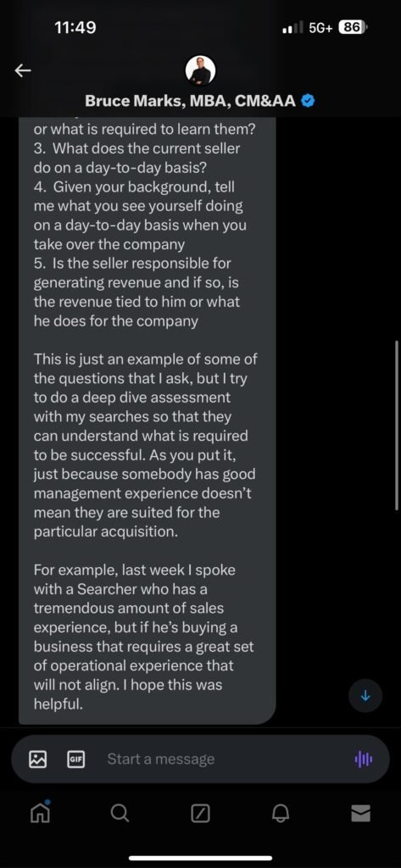401x868 pixels.
Task: Open the Bruce Marks, MBA, CM&AA name header
Action: click(191, 101)
